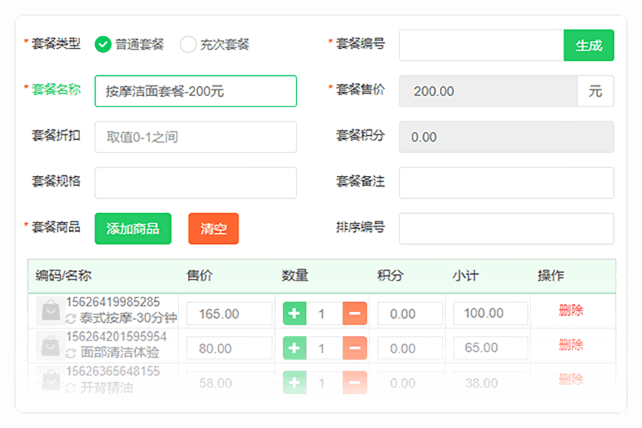
Task: Click product code 15626419985285
Action: [113, 302]
